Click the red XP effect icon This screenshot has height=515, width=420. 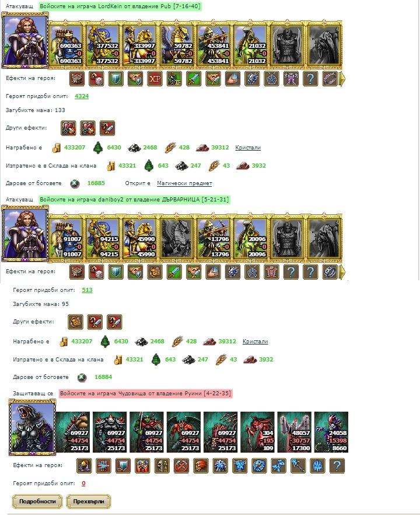point(155,79)
